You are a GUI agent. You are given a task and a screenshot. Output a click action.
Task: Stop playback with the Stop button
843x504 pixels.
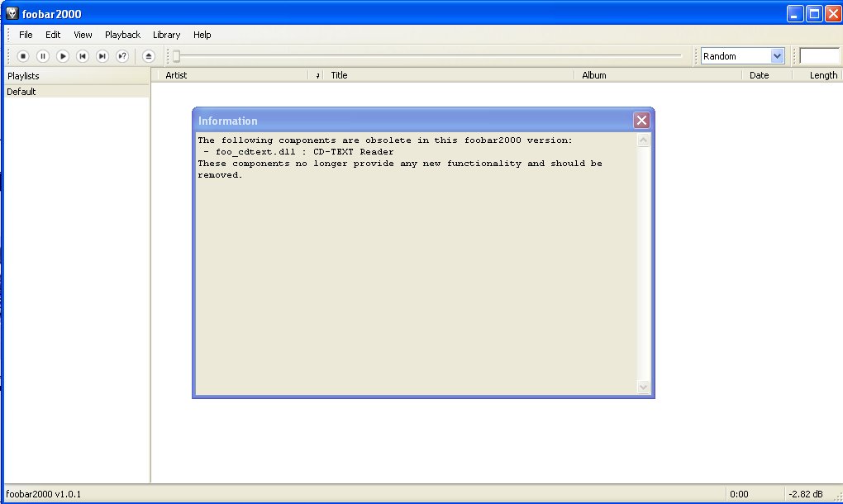tap(22, 56)
